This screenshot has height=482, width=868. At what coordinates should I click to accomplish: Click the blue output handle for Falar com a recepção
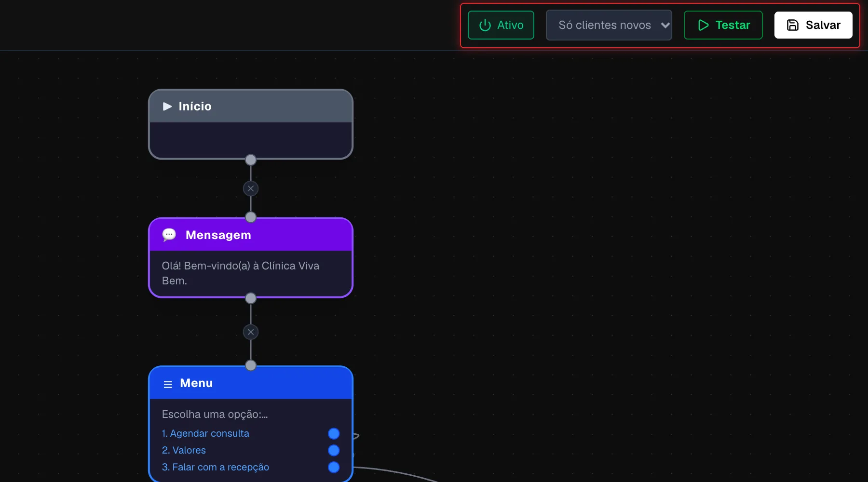pyautogui.click(x=334, y=467)
